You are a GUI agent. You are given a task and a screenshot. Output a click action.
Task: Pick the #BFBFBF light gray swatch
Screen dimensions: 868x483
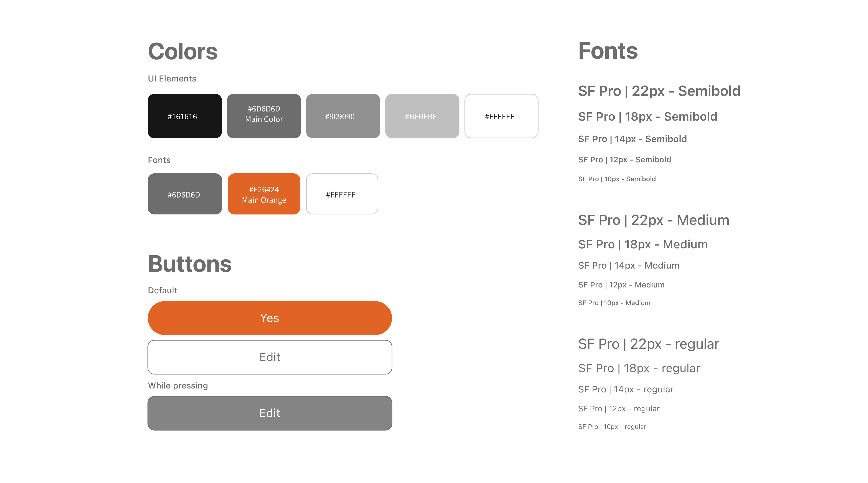tap(422, 116)
